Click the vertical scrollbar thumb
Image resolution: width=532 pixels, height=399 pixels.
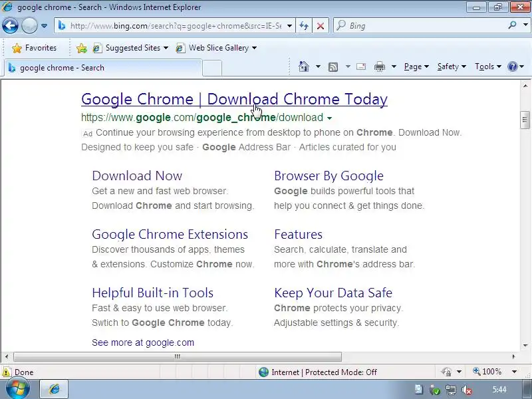[x=525, y=120]
